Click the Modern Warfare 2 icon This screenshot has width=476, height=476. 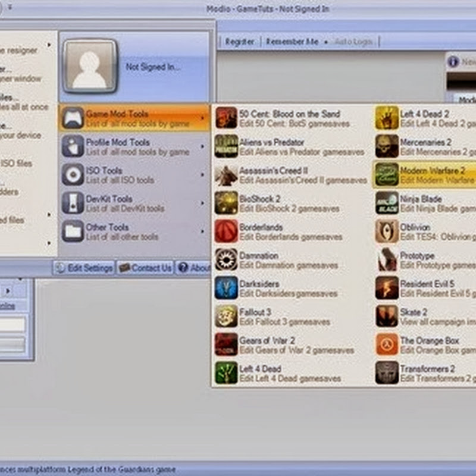(387, 174)
